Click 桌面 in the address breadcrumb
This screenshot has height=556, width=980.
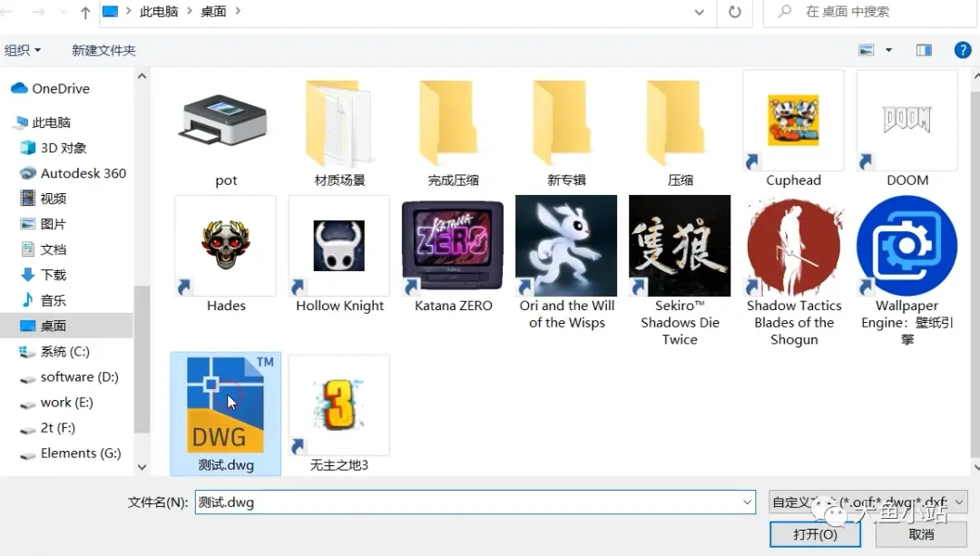213,12
